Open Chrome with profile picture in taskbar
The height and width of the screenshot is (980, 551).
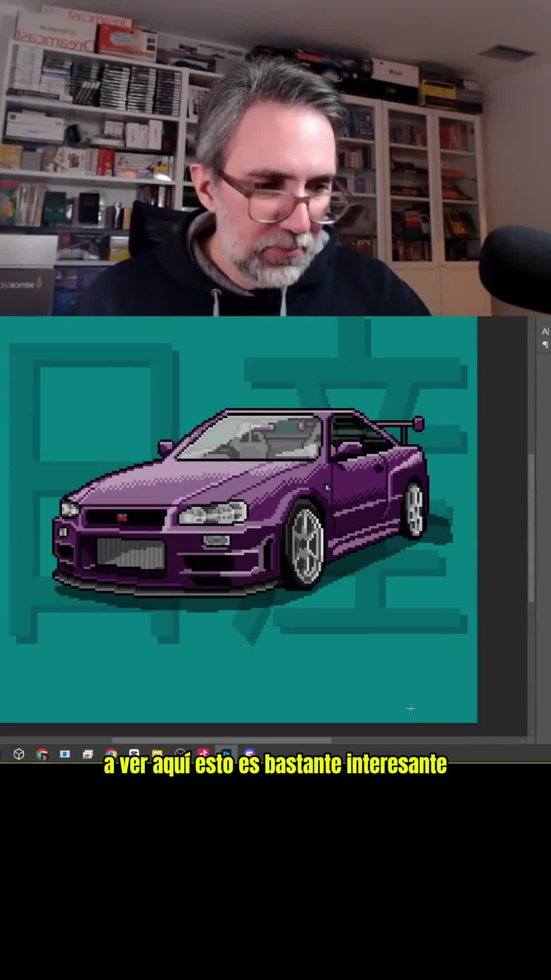coord(42,754)
